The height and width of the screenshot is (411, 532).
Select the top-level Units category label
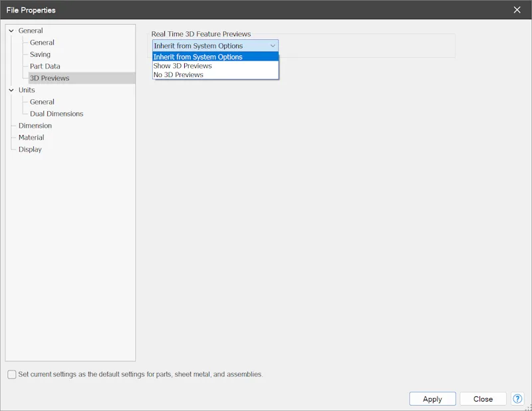pyautogui.click(x=27, y=90)
